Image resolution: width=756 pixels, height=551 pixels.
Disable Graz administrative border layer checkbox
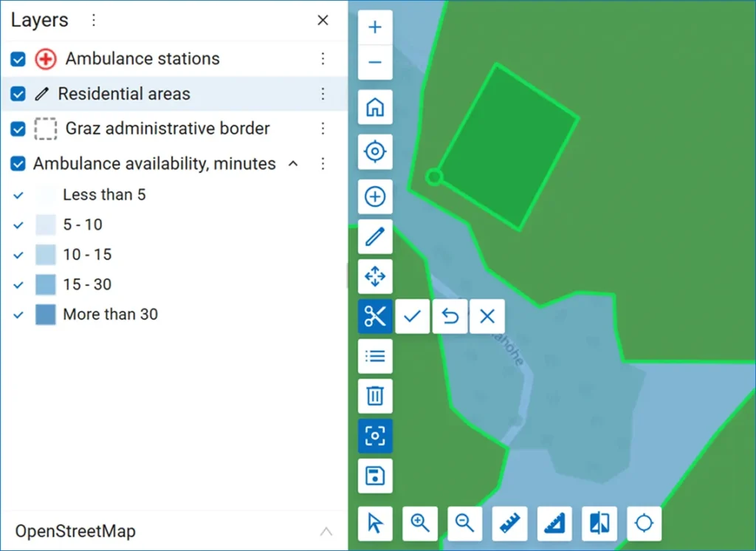pyautogui.click(x=18, y=129)
